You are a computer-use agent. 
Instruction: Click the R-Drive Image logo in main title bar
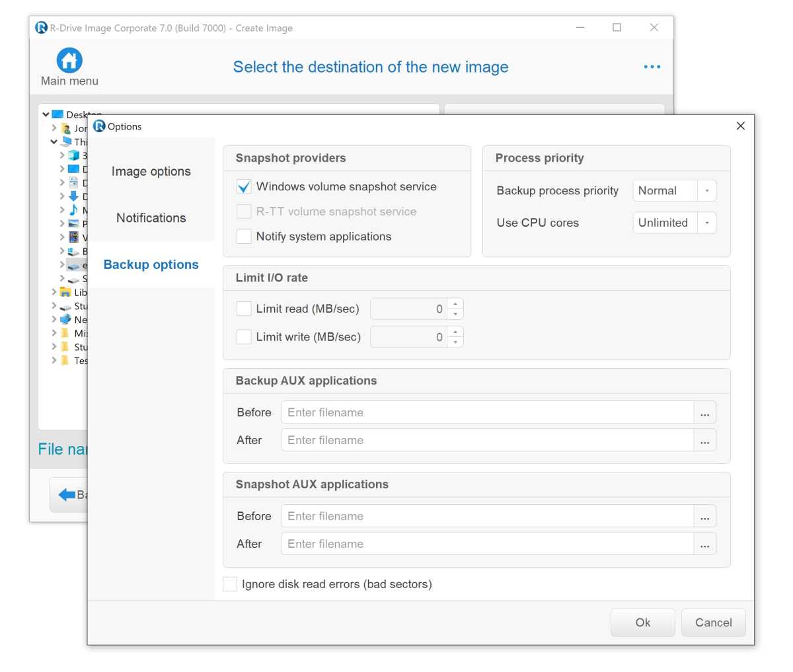(x=41, y=28)
